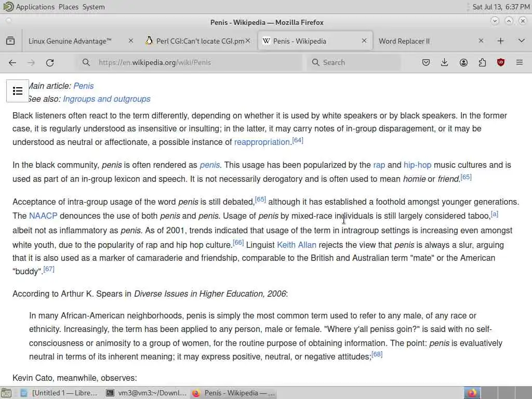Screen dimensions: 532x399
Task: Open a new tab with the plus icon
Action: click(x=500, y=41)
